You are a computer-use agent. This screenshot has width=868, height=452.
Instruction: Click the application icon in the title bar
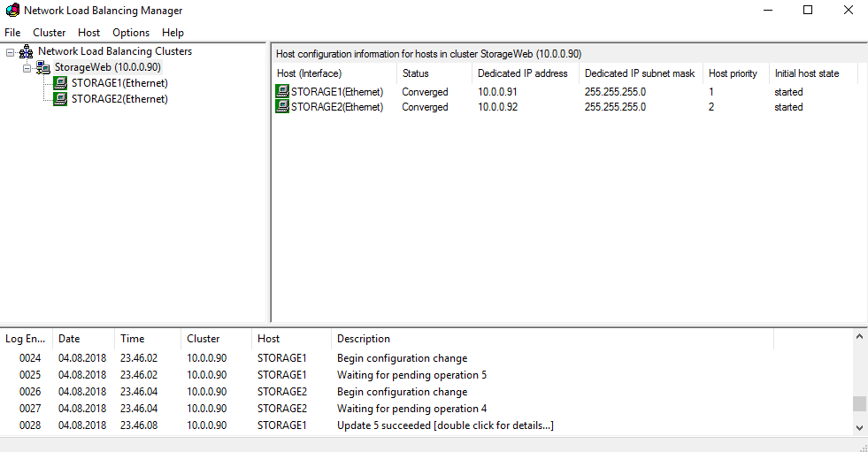[x=12, y=11]
